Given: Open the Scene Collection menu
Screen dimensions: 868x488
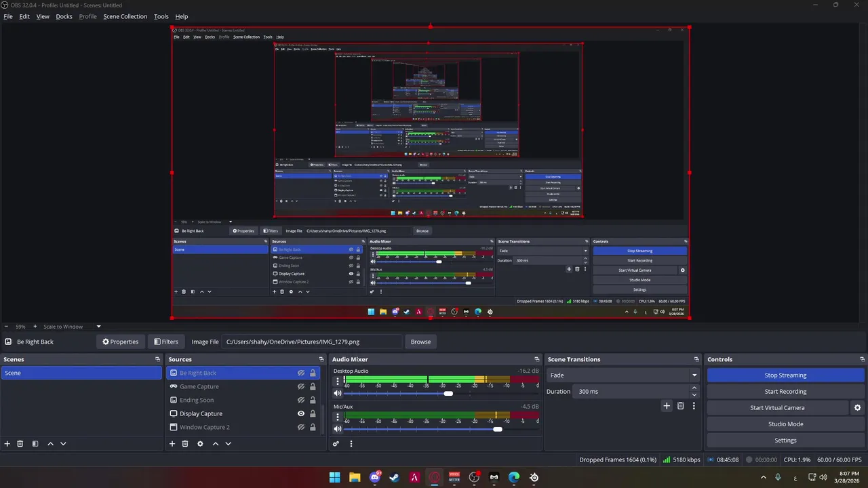Looking at the screenshot, I should coord(125,16).
